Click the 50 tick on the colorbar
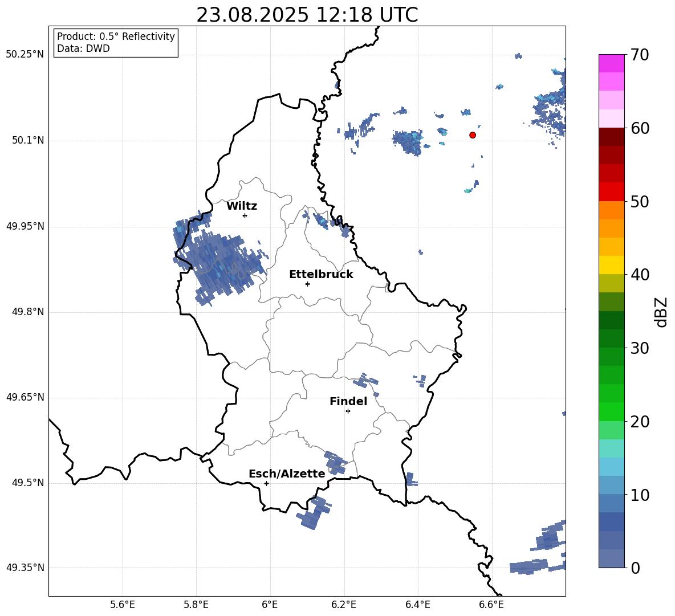Viewport: 675px width, 616px height. pos(640,201)
